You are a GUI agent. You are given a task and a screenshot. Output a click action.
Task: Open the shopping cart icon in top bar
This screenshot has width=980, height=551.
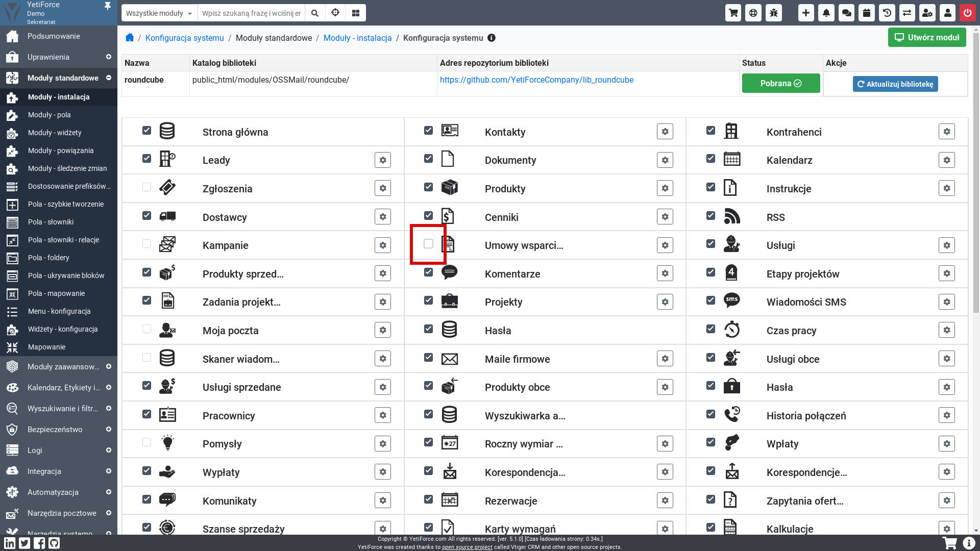pyautogui.click(x=733, y=13)
